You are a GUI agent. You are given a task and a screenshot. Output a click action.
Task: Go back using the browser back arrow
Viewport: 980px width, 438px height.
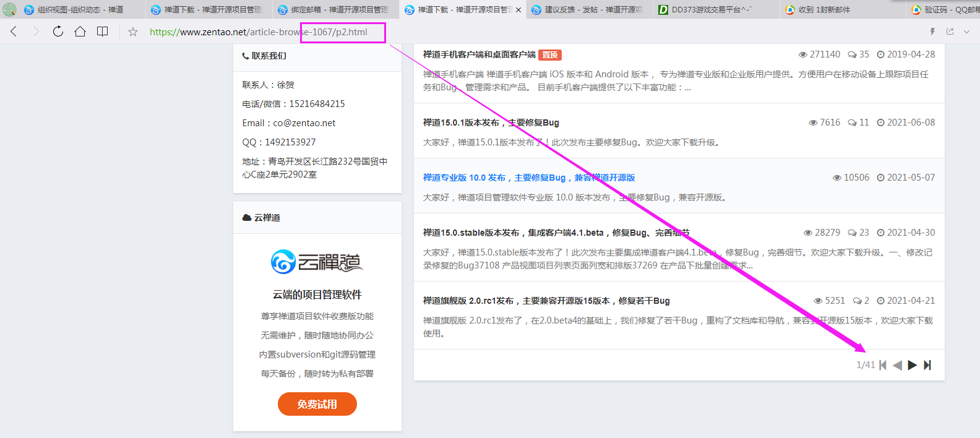14,32
